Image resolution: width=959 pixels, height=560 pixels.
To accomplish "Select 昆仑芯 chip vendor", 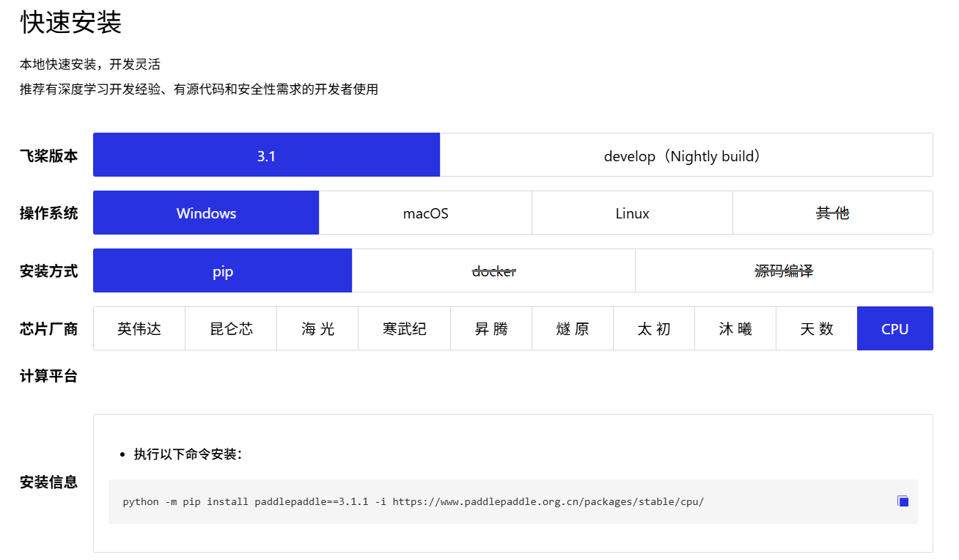I will [231, 328].
